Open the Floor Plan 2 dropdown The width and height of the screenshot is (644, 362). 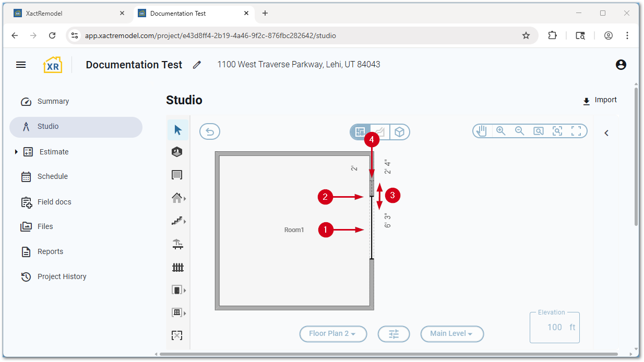coord(333,334)
